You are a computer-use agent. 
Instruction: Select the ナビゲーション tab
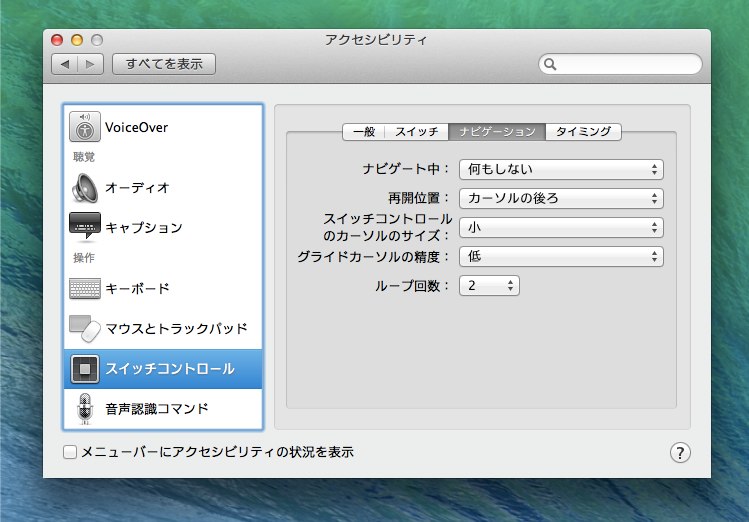497,131
